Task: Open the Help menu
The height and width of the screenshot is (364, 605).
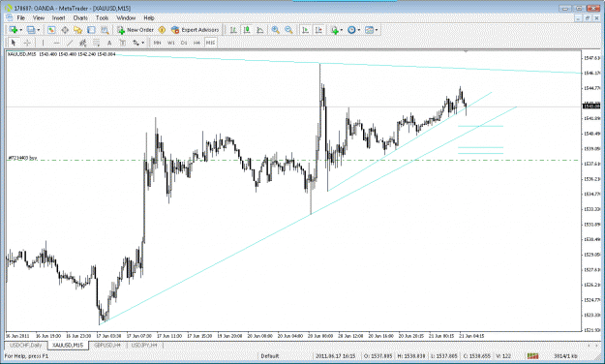Action: pyautogui.click(x=149, y=17)
